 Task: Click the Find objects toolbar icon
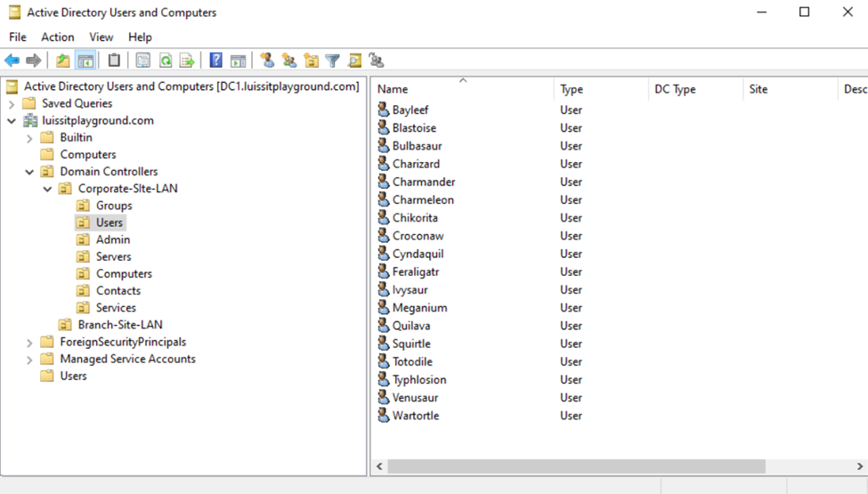point(355,61)
